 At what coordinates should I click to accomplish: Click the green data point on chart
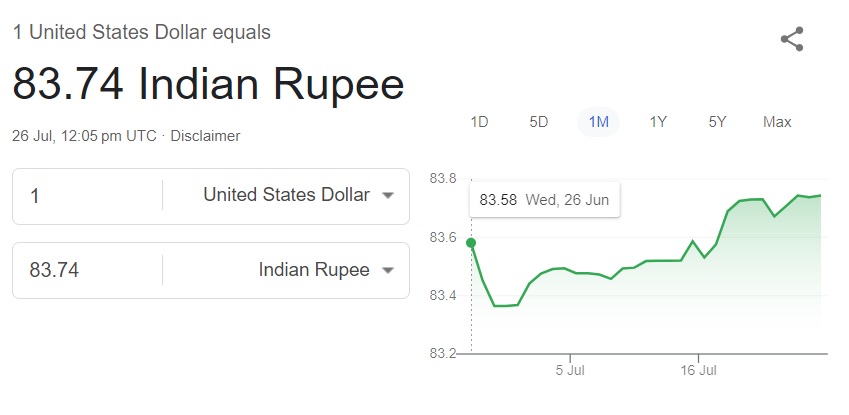pyautogui.click(x=471, y=243)
